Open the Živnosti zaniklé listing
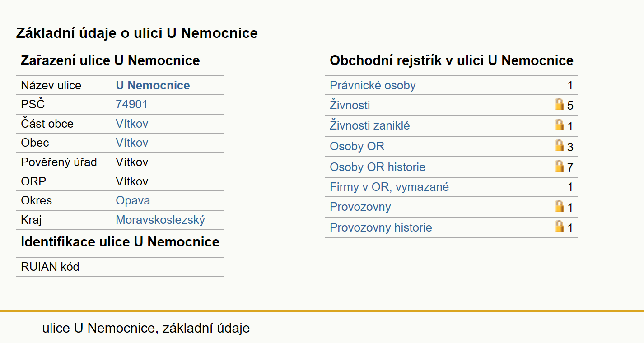This screenshot has width=644, height=343. pos(370,125)
